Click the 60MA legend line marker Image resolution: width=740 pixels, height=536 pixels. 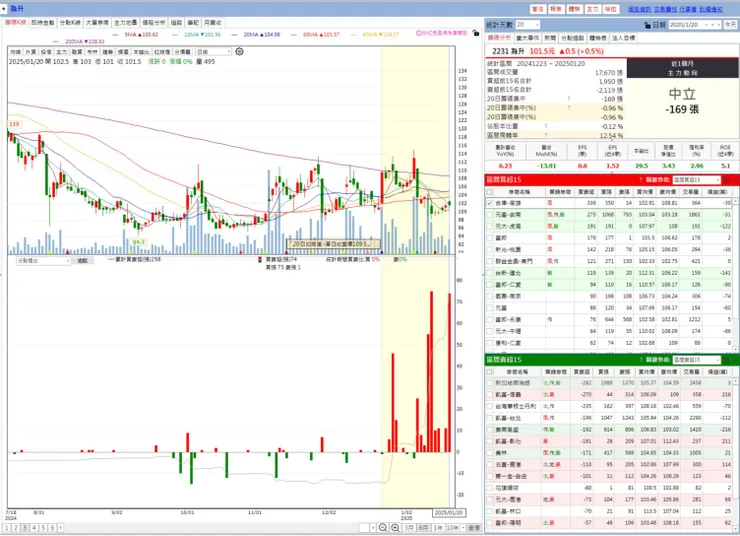click(x=294, y=34)
